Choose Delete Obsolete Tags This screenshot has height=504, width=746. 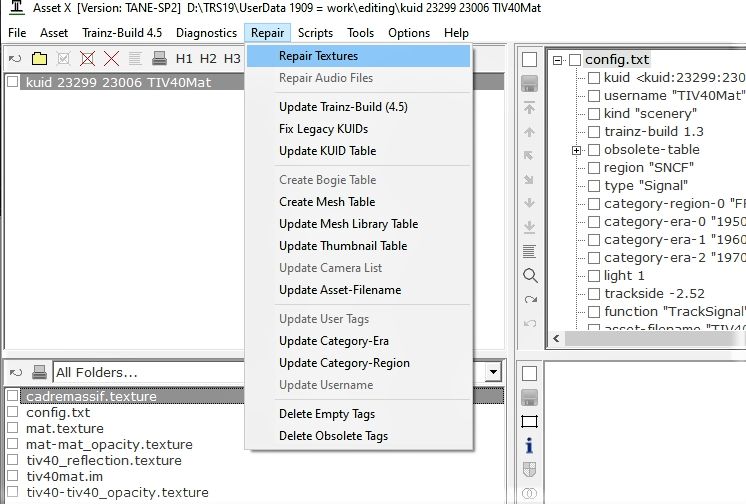point(333,436)
